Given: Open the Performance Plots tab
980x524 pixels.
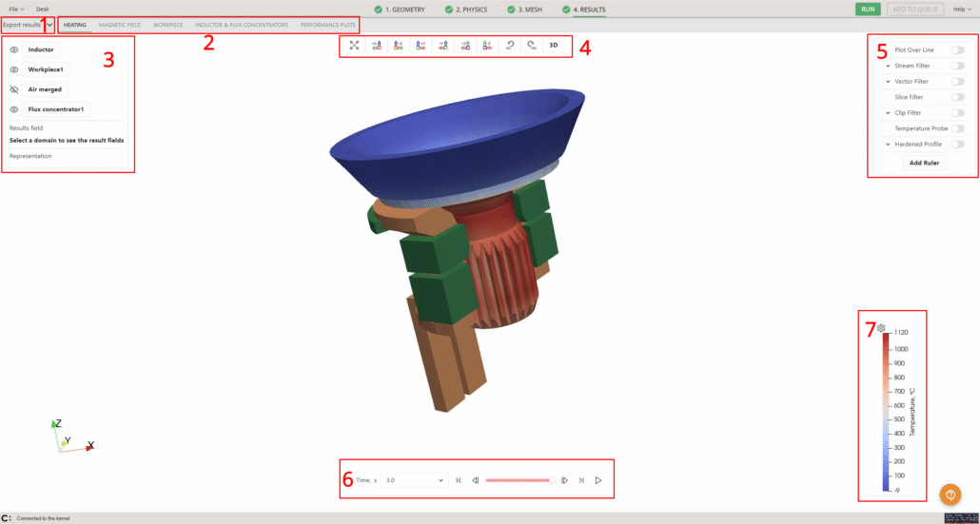Looking at the screenshot, I should (x=328, y=25).
